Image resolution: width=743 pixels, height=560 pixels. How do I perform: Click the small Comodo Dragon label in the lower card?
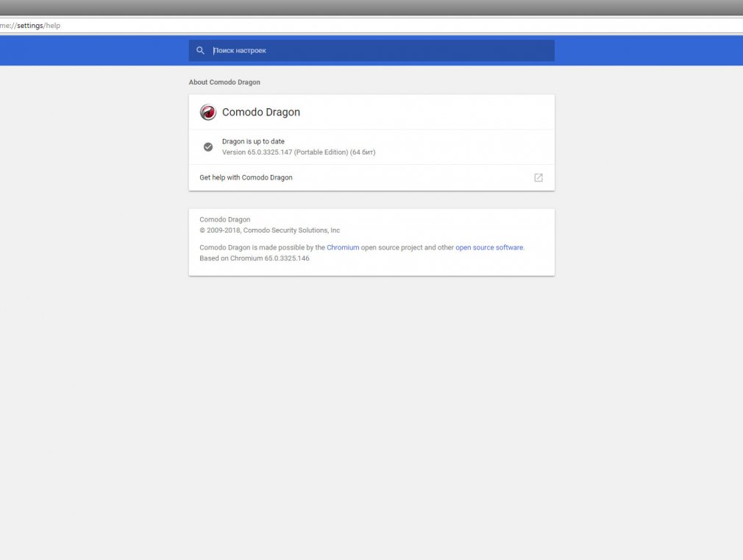point(224,219)
